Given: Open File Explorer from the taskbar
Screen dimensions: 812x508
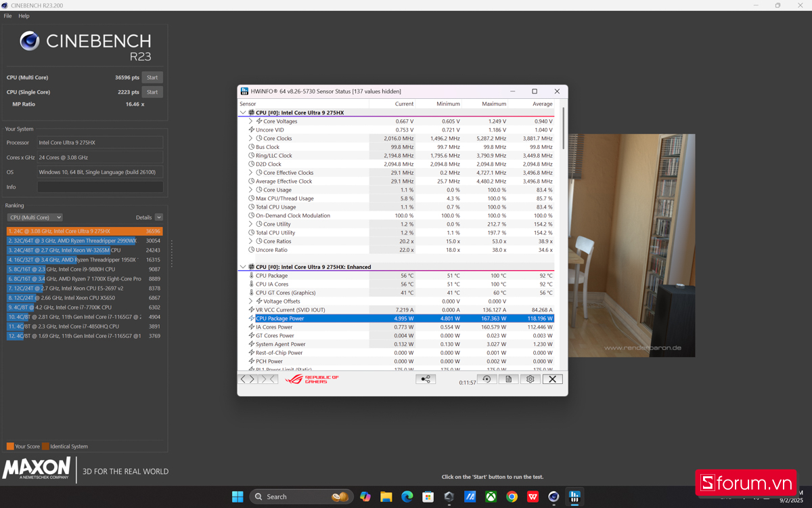Looking at the screenshot, I should tap(386, 496).
